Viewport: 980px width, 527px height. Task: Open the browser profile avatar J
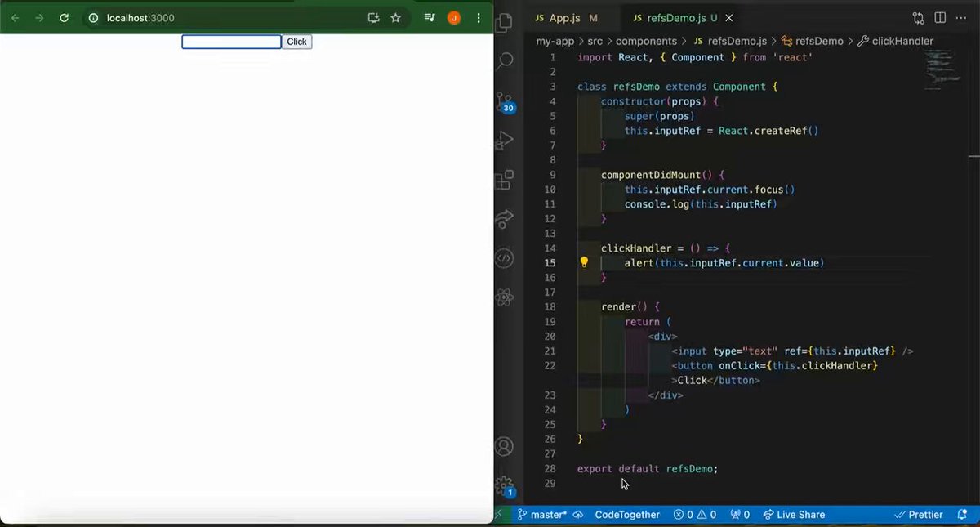pos(454,17)
